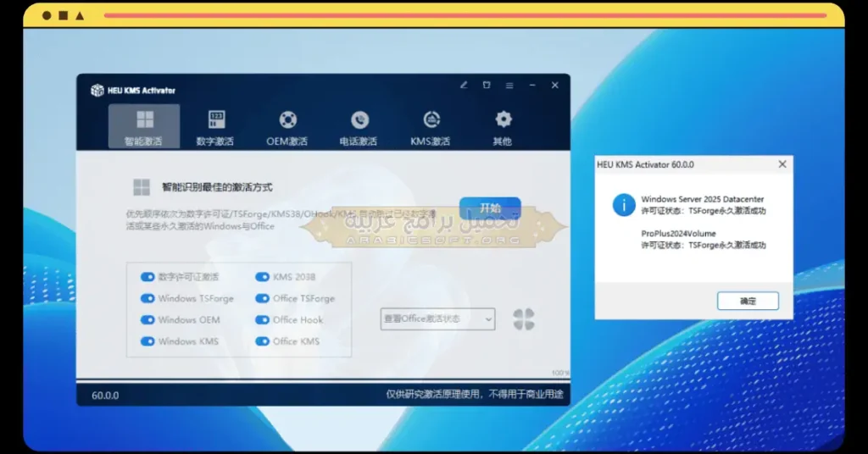
Task: Toggle the KMS 2038 switch
Action: (x=262, y=276)
